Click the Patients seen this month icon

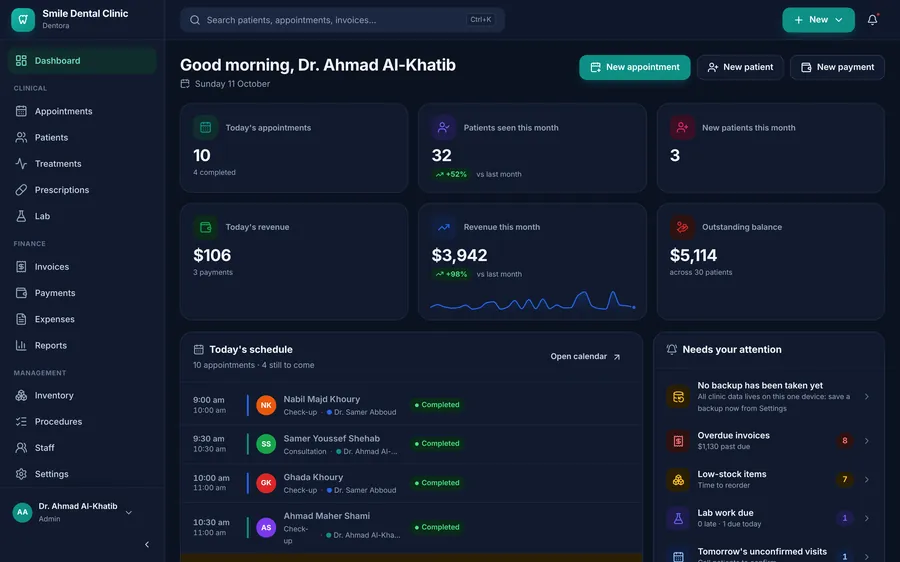444,127
